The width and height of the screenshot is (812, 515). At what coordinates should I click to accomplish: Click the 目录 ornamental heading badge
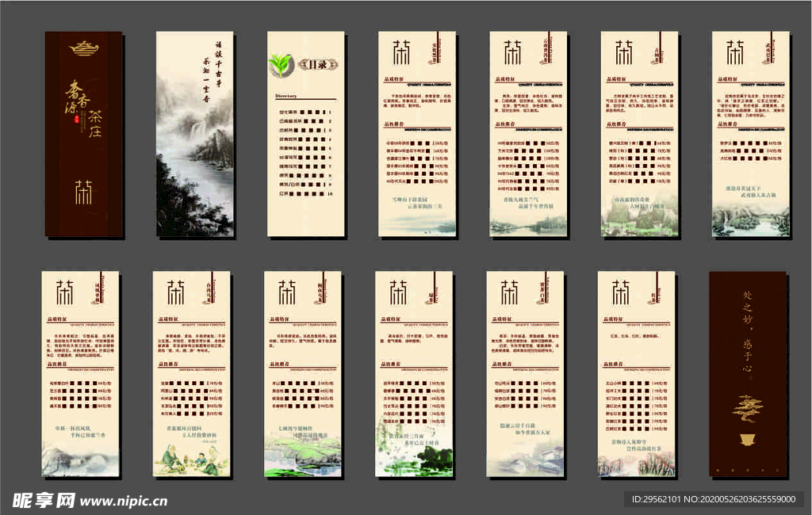pos(317,65)
